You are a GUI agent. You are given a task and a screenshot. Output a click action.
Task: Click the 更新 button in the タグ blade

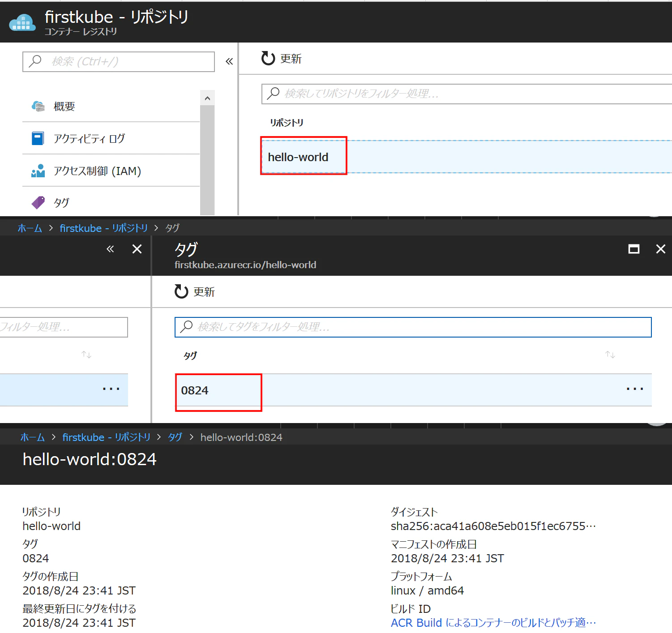[195, 292]
